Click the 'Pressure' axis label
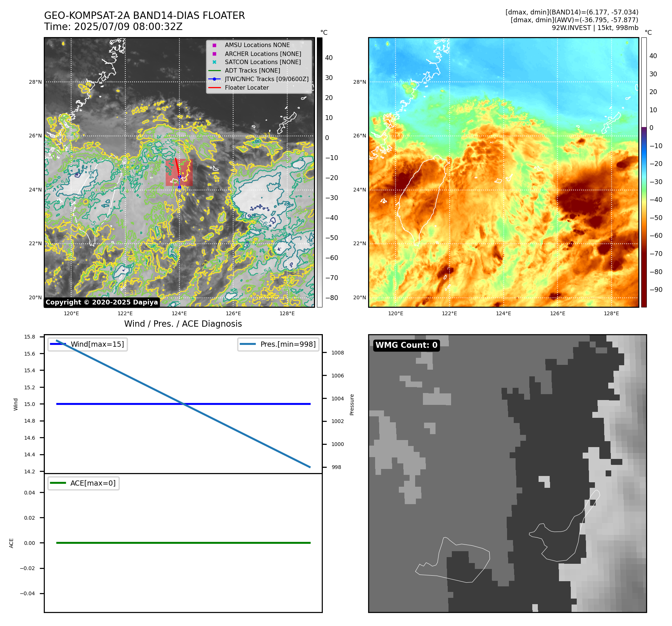 pos(352,404)
